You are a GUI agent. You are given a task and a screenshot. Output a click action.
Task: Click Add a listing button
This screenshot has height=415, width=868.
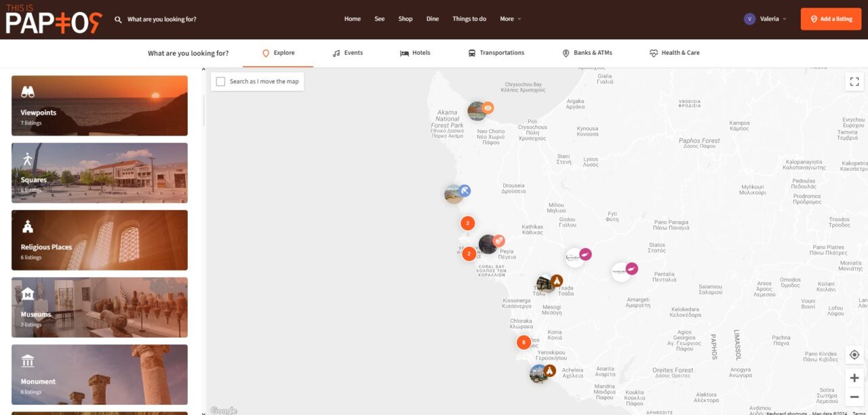coord(831,19)
